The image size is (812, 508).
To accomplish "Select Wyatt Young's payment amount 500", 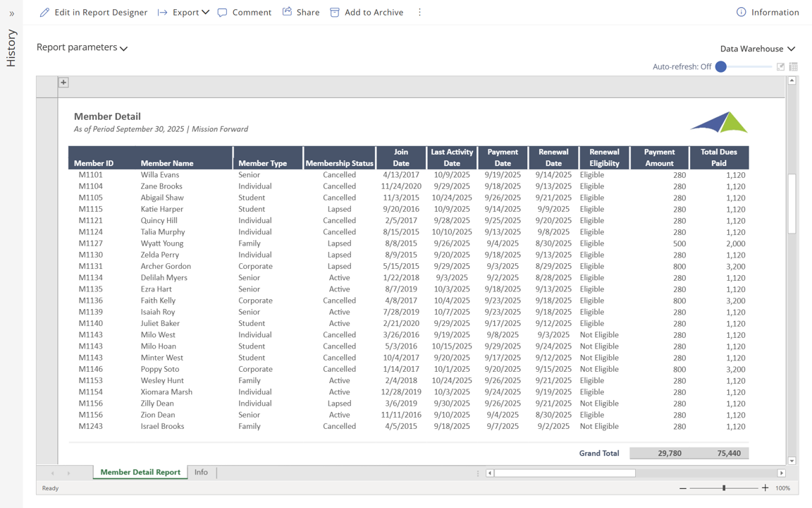I will tap(679, 243).
